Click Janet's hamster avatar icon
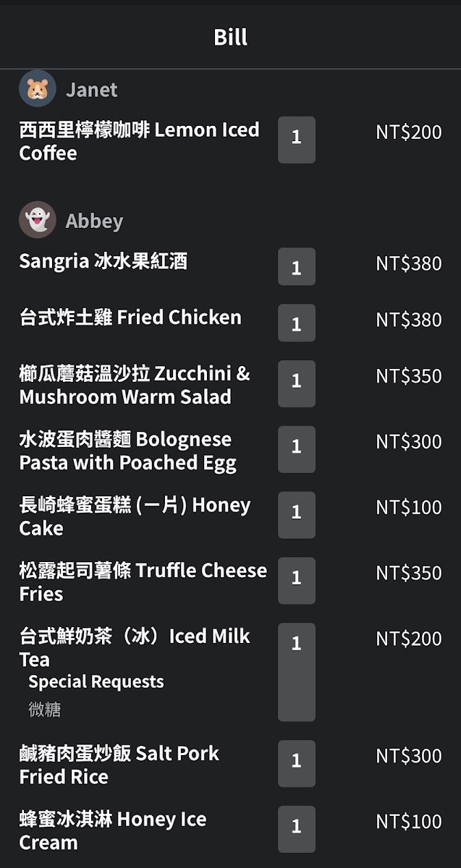The width and height of the screenshot is (461, 868). point(38,89)
